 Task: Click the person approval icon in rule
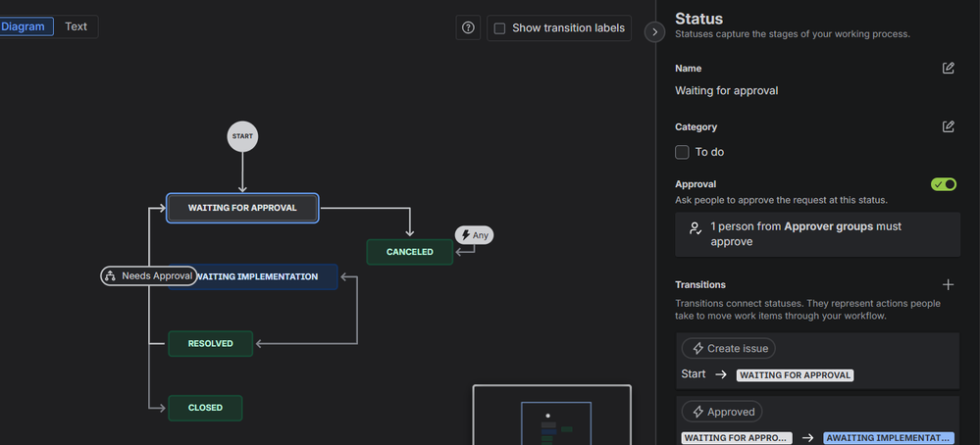[695, 227]
